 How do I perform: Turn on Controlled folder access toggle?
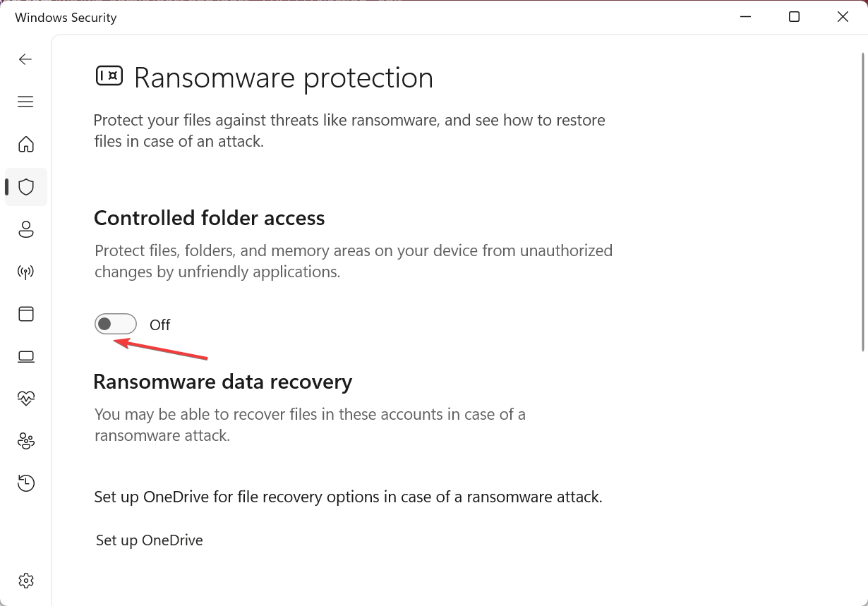(116, 324)
